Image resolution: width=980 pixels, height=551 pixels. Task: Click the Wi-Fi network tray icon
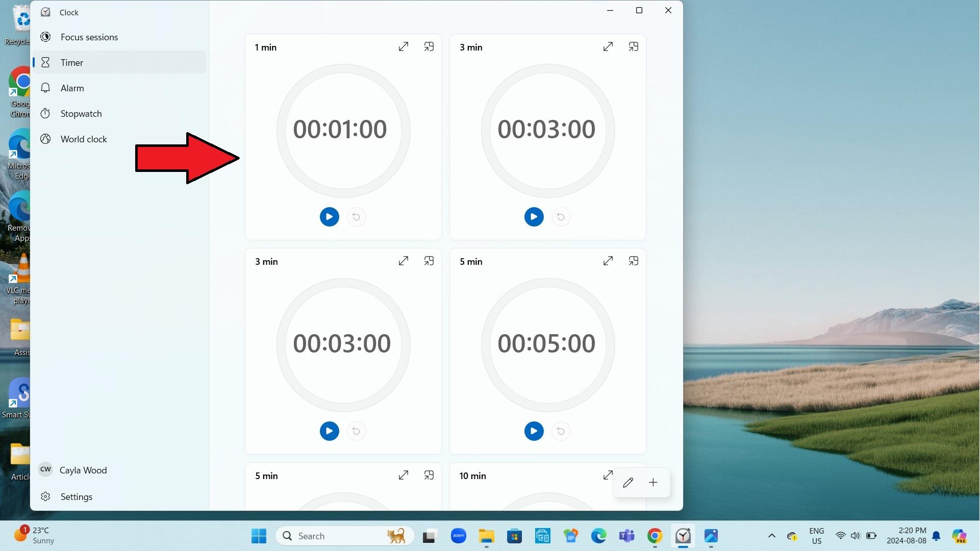[840, 536]
